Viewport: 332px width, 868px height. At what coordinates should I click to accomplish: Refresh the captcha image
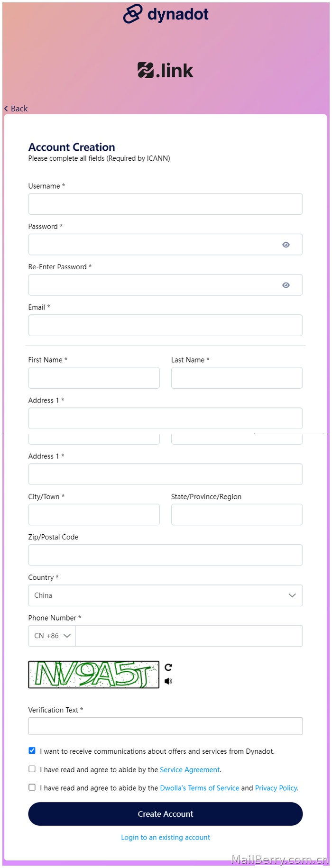(x=168, y=667)
